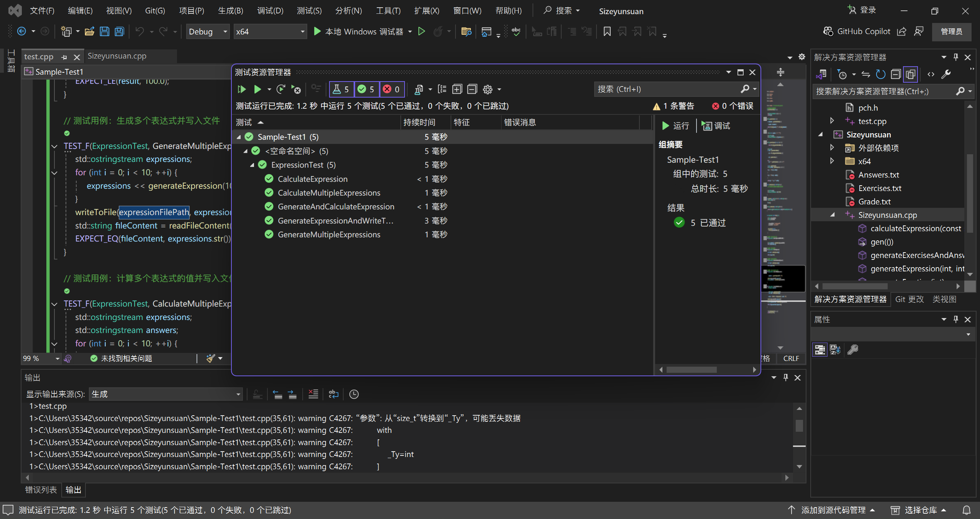980x519 pixels.
Task: Click the output panel vertical scrollbar
Action: [799, 426]
